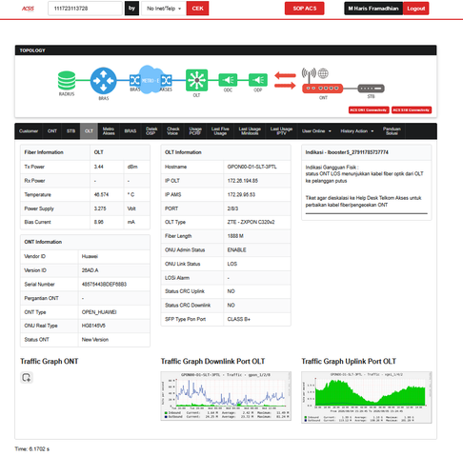
Task: Click the SOP ACS button
Action: click(305, 9)
